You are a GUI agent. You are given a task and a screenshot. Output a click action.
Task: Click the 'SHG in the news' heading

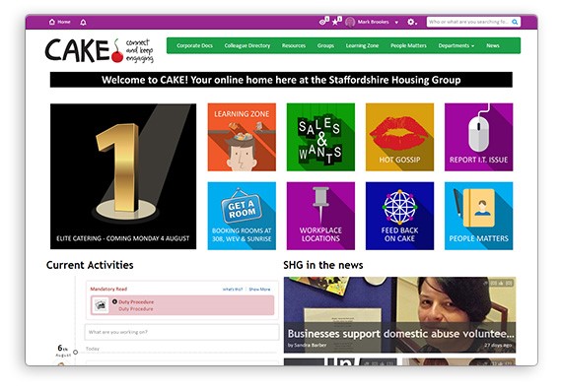323,265
